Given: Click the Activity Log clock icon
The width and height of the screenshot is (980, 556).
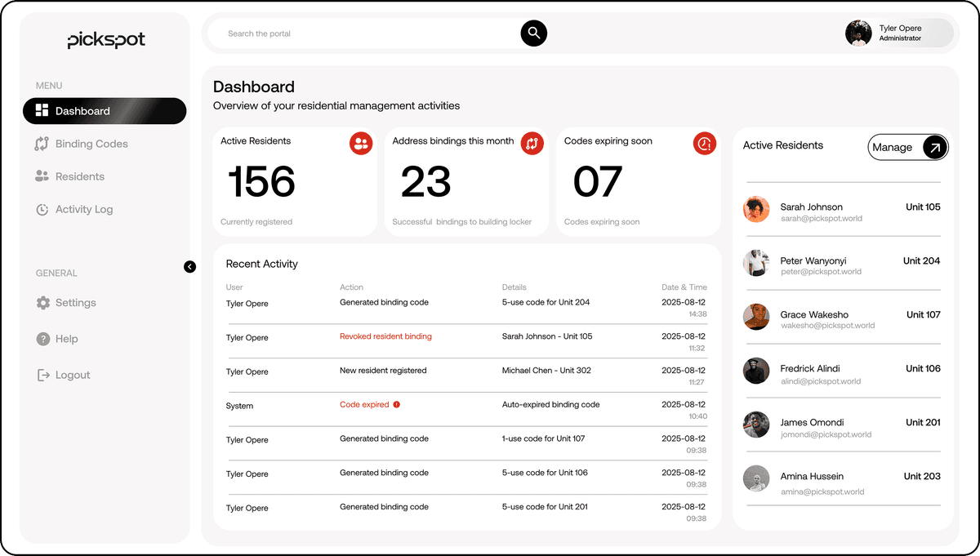Looking at the screenshot, I should (42, 210).
